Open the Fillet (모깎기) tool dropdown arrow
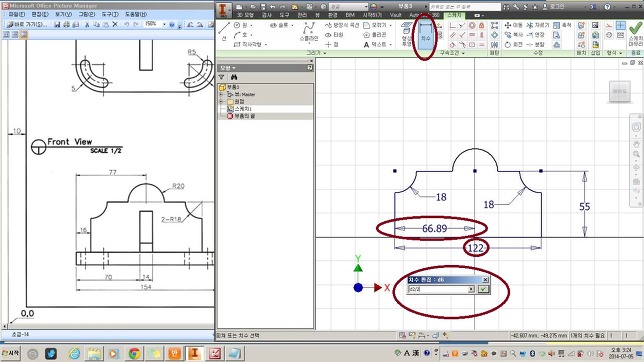644x362 pixels. coord(390,25)
